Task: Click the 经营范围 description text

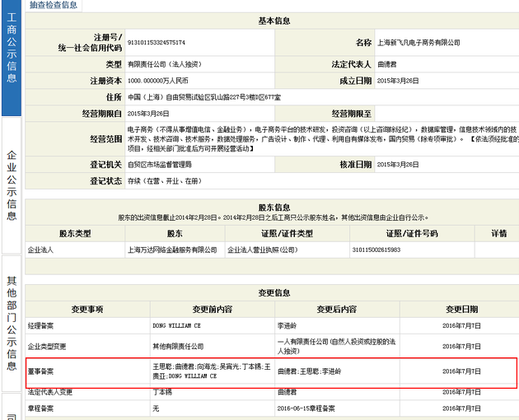Action: pyautogui.click(x=323, y=139)
